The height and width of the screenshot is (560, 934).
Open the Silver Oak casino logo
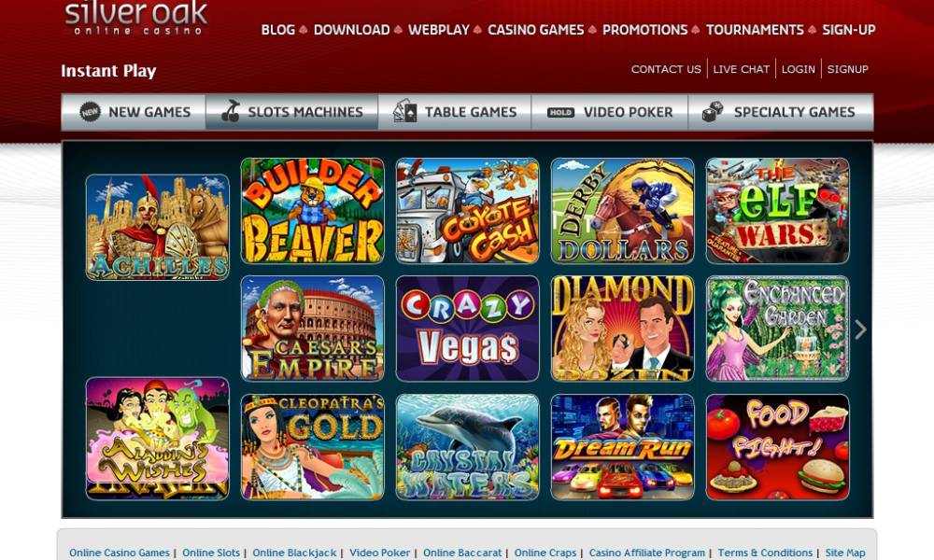136,18
